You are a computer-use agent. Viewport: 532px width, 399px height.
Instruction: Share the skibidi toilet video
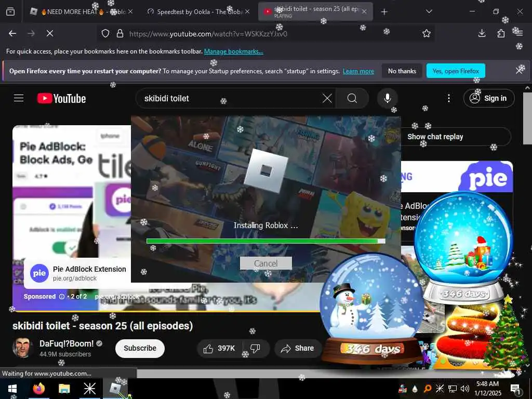[x=298, y=349]
